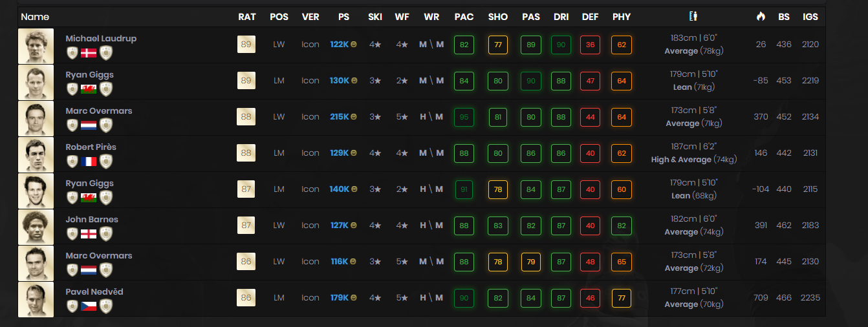Click the coin icon beside the 116K price

[354, 262]
